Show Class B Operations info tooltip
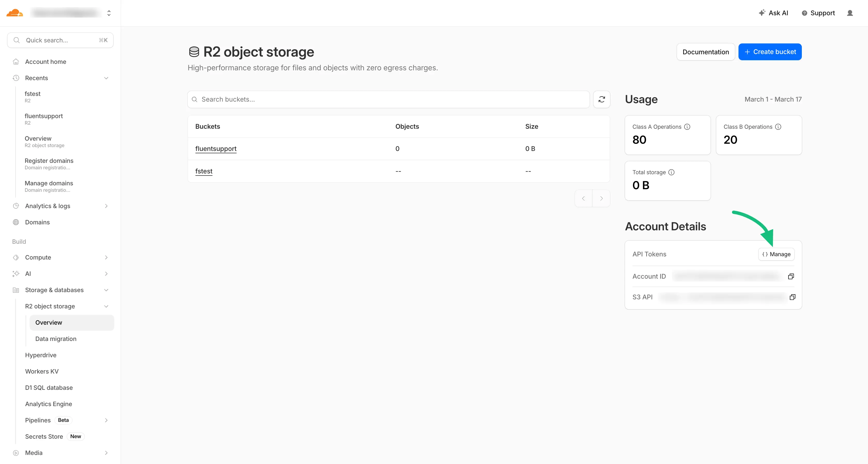Viewport: 868px width, 464px height. (778, 127)
